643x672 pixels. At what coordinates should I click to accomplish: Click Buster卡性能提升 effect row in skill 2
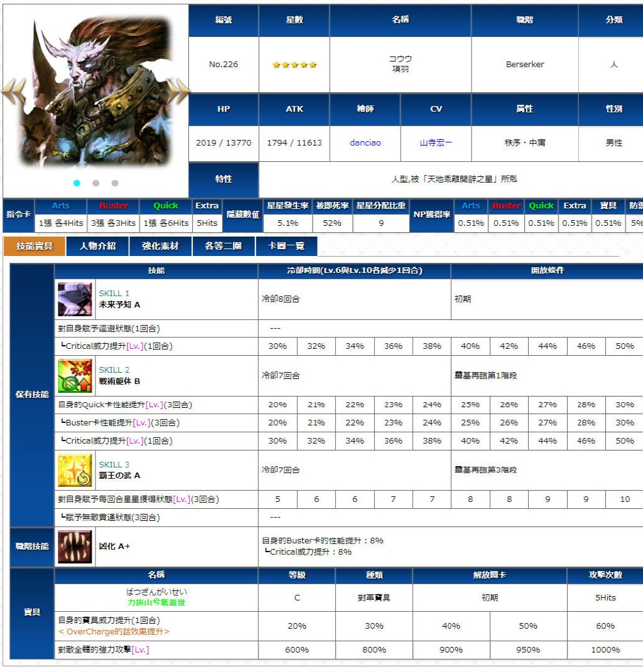coord(156,422)
